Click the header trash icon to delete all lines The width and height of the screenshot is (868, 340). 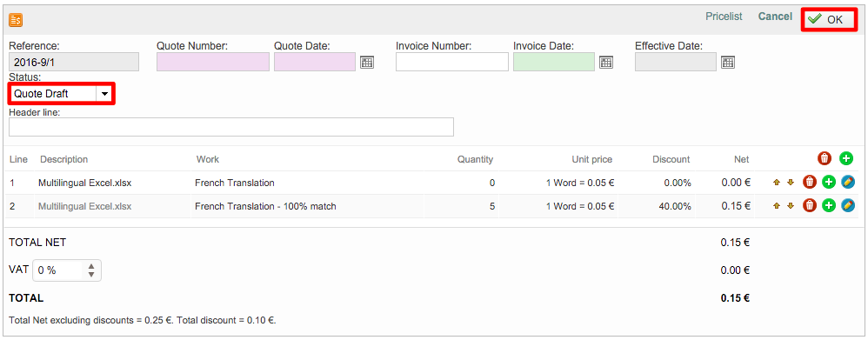coord(825,158)
